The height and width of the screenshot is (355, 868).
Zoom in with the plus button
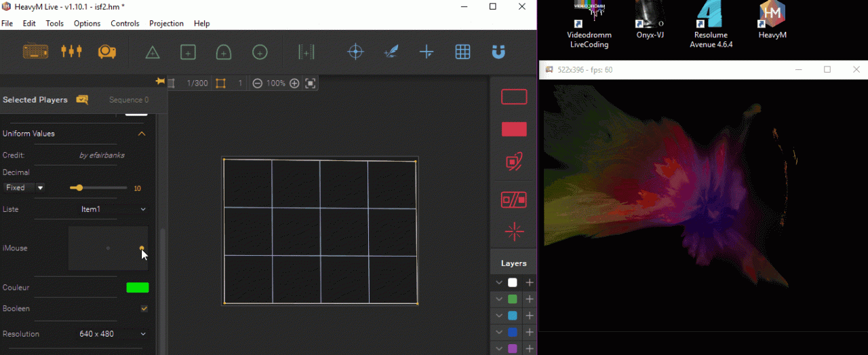[x=294, y=83]
